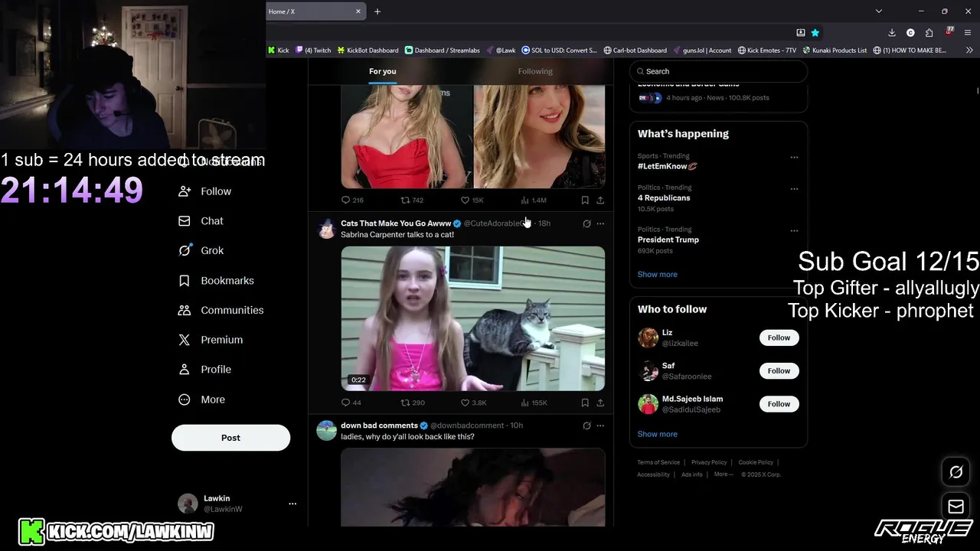Repost the Cats That Make You Go Awww post

click(x=413, y=403)
